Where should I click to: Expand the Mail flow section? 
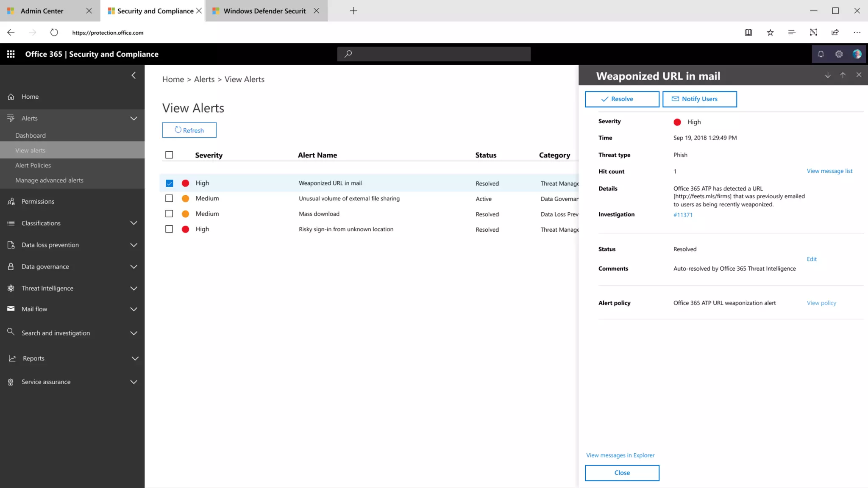[x=134, y=309]
